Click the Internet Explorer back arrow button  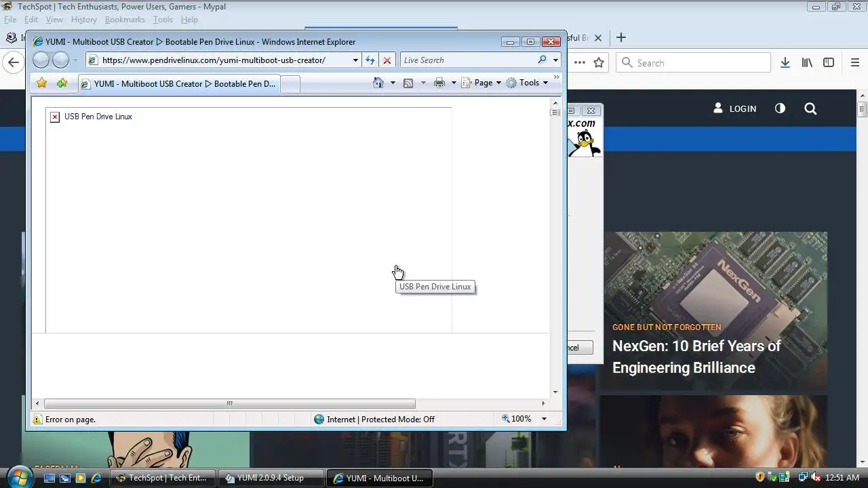tap(41, 60)
